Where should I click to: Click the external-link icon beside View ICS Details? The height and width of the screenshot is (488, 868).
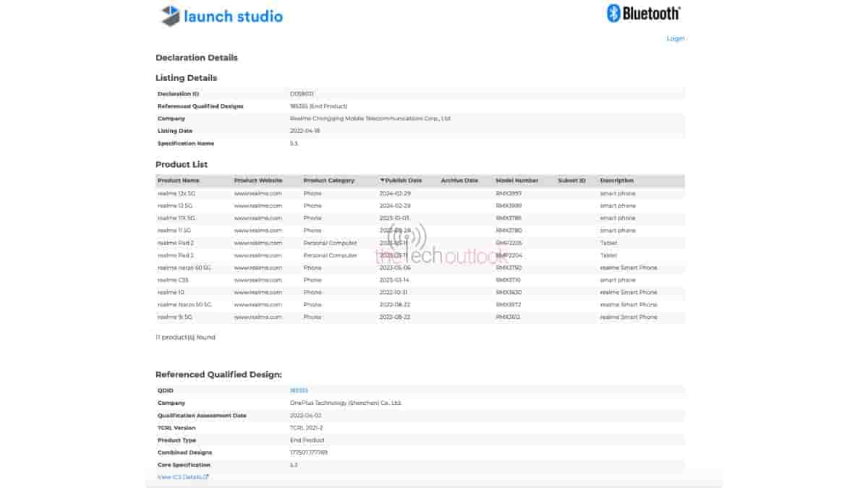(x=205, y=477)
